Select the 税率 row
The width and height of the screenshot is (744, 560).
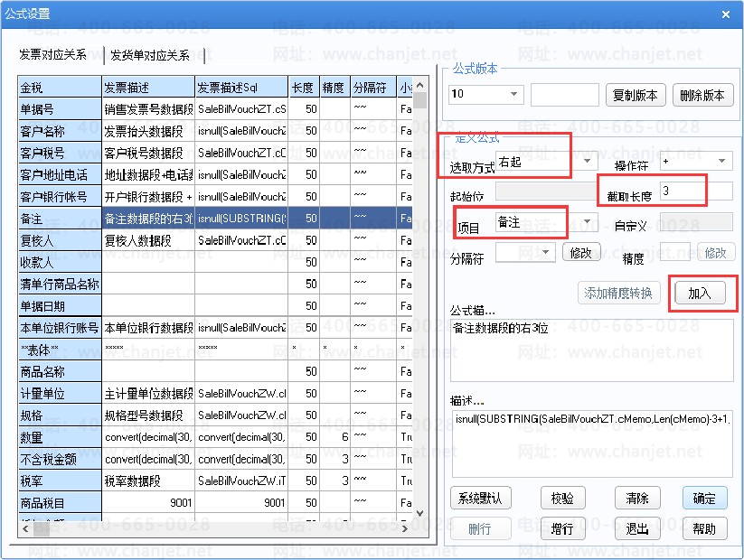point(60,481)
